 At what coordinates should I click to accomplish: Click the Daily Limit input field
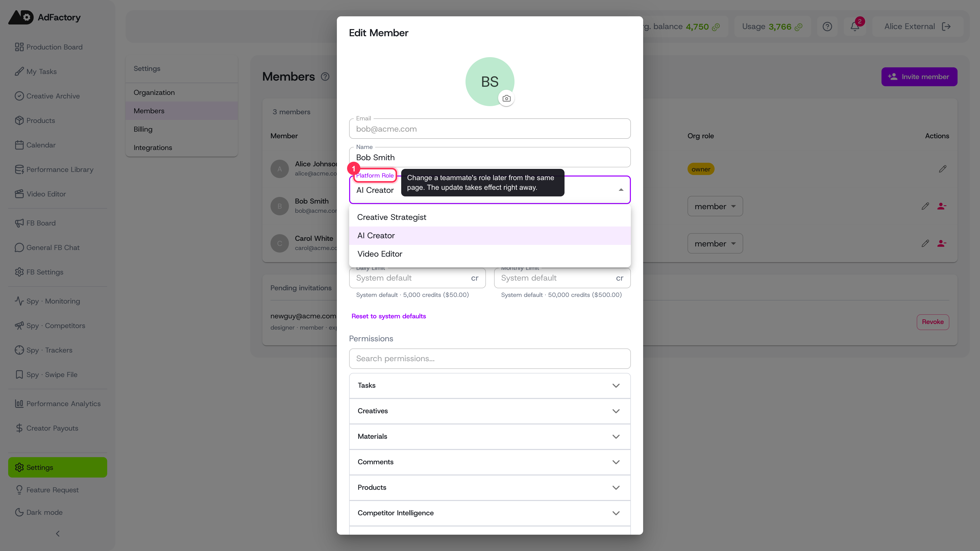coord(417,278)
